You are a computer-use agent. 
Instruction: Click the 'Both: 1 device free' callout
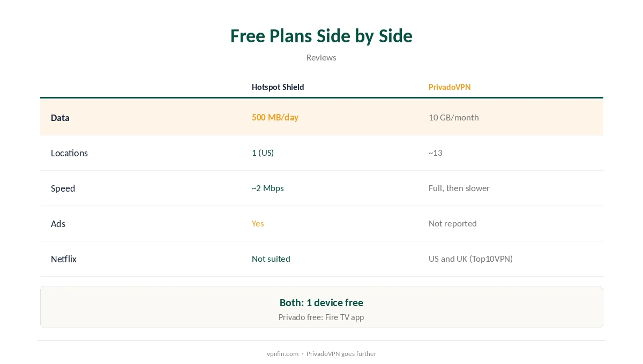(x=322, y=302)
